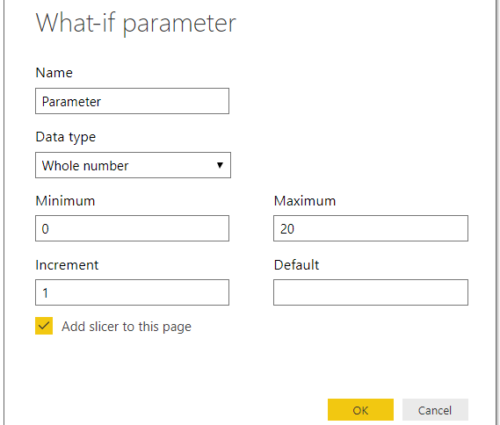Click the Name field containing "Parameter"
The width and height of the screenshot is (500, 425).
pos(132,101)
